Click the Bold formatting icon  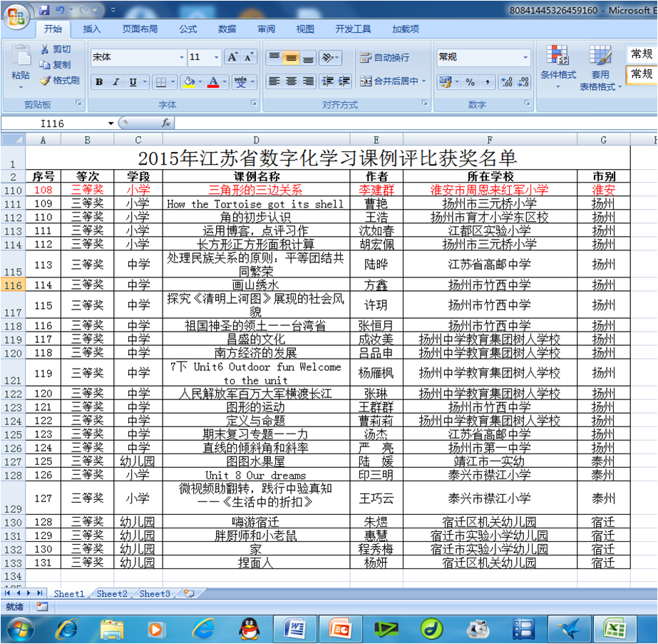click(99, 82)
